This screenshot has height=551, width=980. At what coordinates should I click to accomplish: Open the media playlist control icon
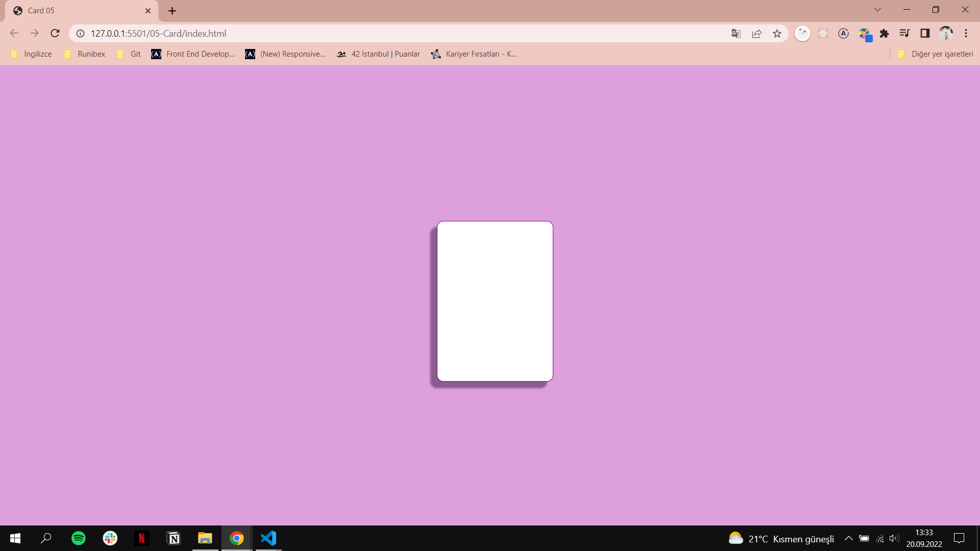click(904, 33)
